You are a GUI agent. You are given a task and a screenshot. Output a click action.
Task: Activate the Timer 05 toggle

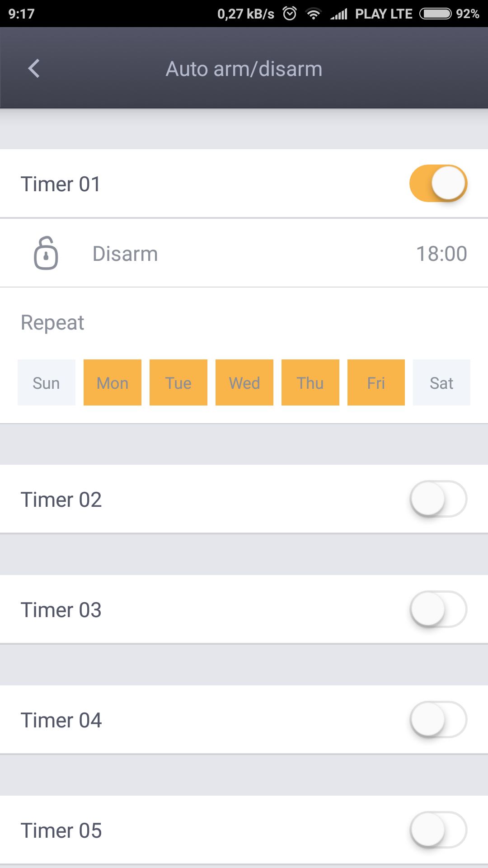(x=438, y=830)
